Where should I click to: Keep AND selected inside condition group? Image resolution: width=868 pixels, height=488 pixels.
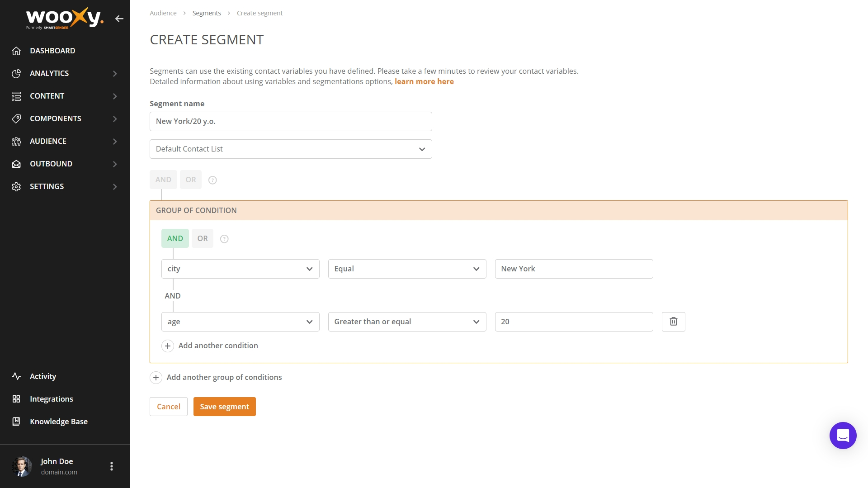[175, 238]
